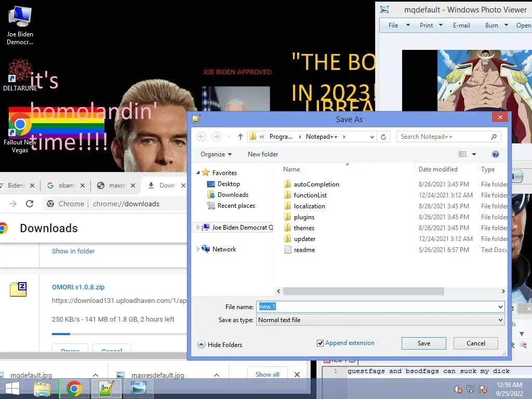Open the Fallout New Vegas desktop shortcut
The height and width of the screenshot is (399, 532).
tap(20, 134)
